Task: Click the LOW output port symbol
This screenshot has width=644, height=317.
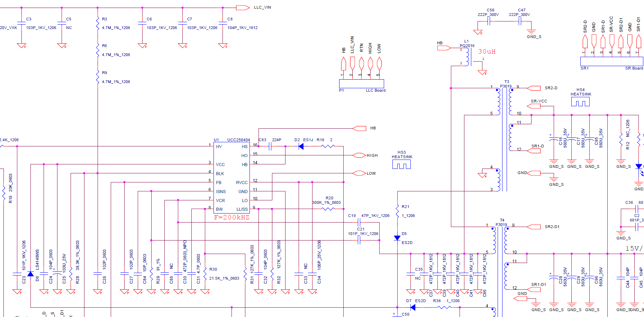Action: pos(359,173)
